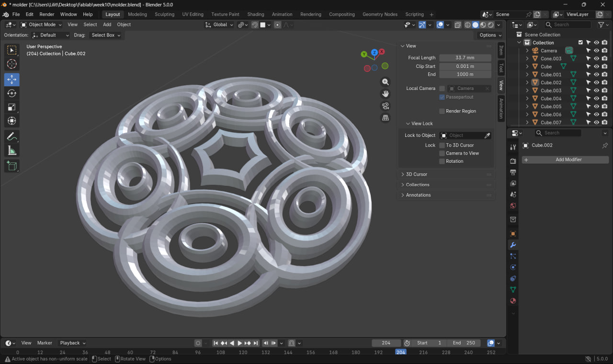This screenshot has height=364, width=613.
Task: Click the Zoom viewport magnifier icon
Action: click(x=386, y=82)
